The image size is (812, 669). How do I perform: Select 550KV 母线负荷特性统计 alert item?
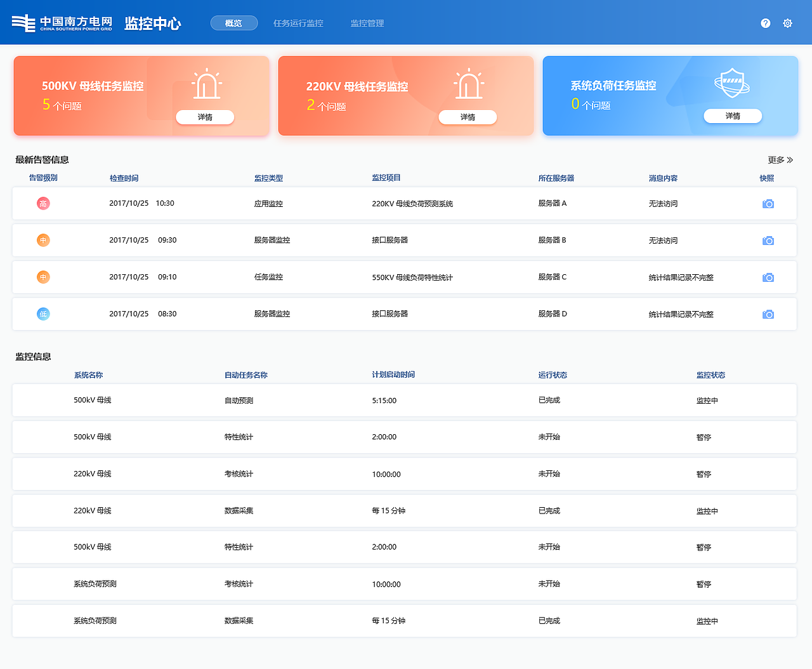(x=412, y=277)
